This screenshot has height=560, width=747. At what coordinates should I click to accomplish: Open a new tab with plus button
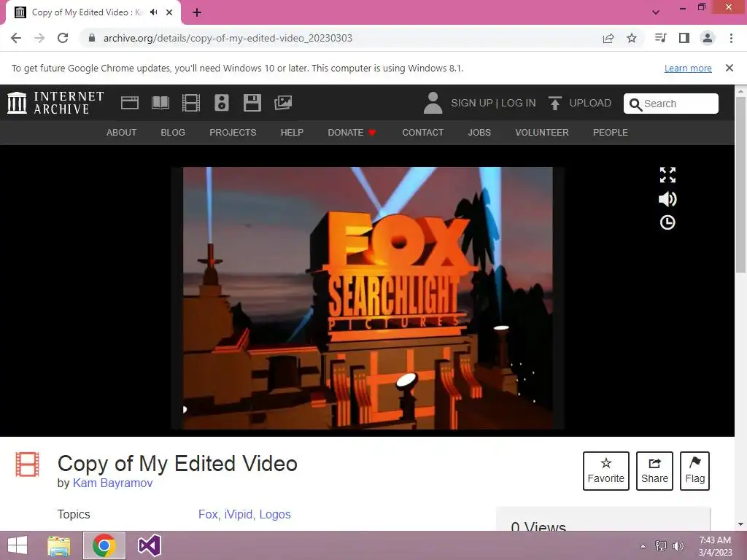click(x=197, y=13)
